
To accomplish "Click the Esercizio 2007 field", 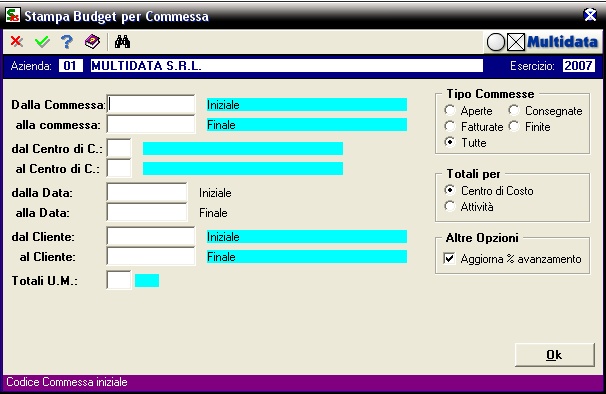I will [x=579, y=66].
